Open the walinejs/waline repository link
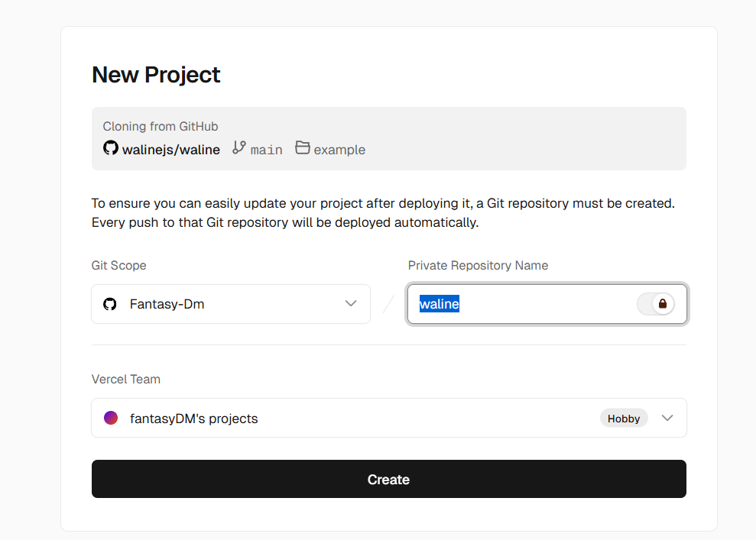This screenshot has height=540, width=756. click(x=171, y=150)
